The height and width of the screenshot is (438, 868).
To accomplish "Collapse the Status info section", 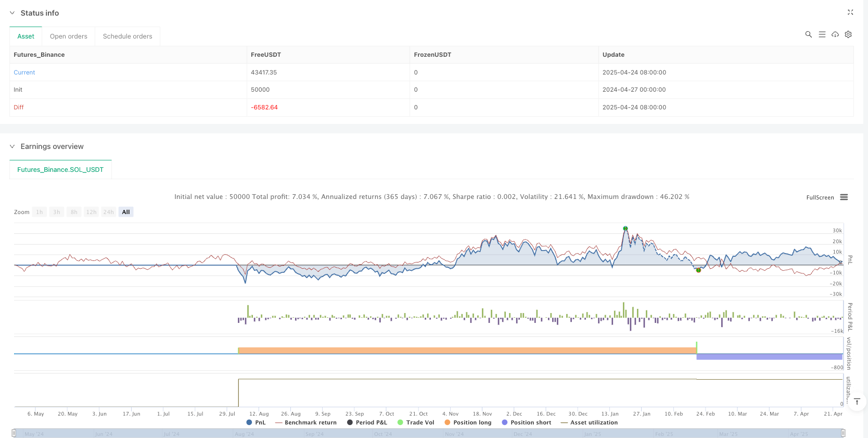I will pos(12,13).
